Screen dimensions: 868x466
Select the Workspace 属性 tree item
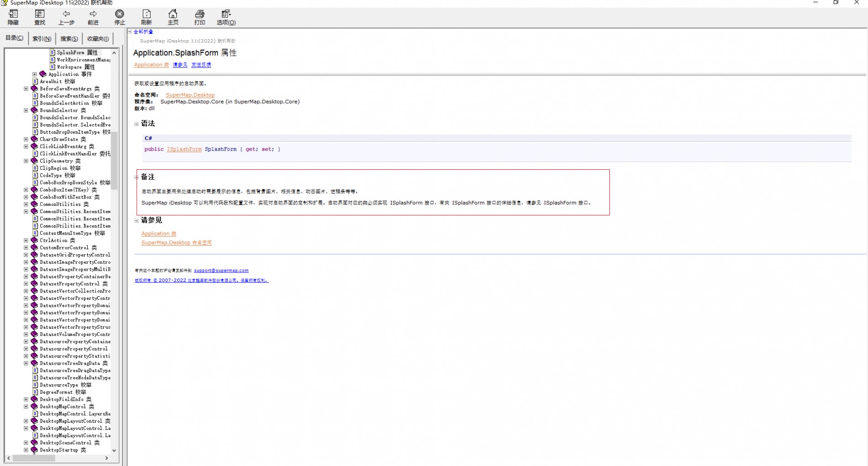click(75, 67)
